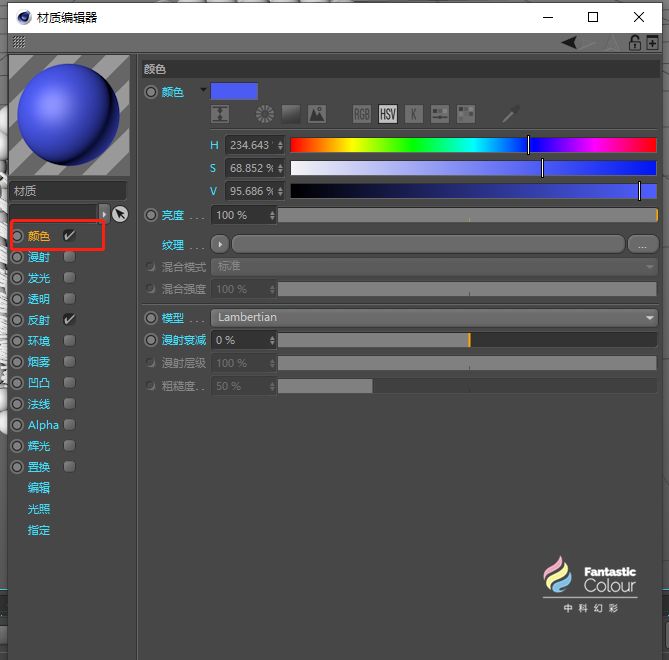669x660 pixels.
Task: Select the 颜色 channel in the list
Action: (x=39, y=236)
